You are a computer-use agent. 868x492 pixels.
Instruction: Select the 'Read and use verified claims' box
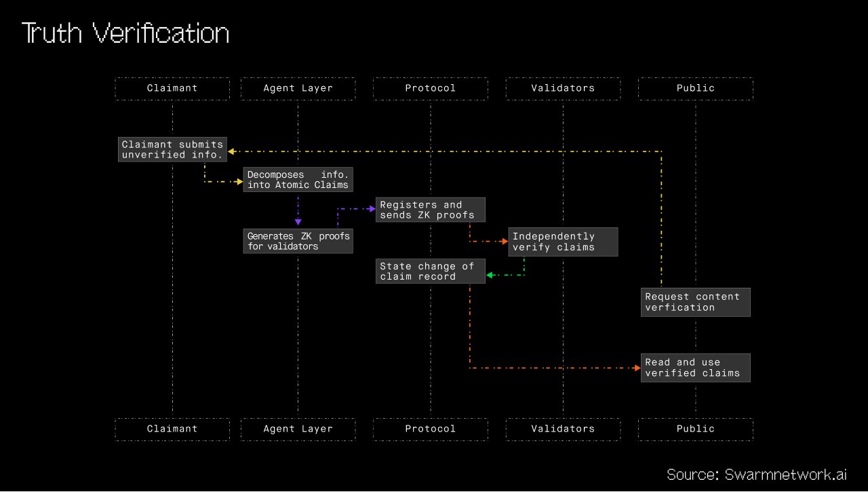coord(695,368)
